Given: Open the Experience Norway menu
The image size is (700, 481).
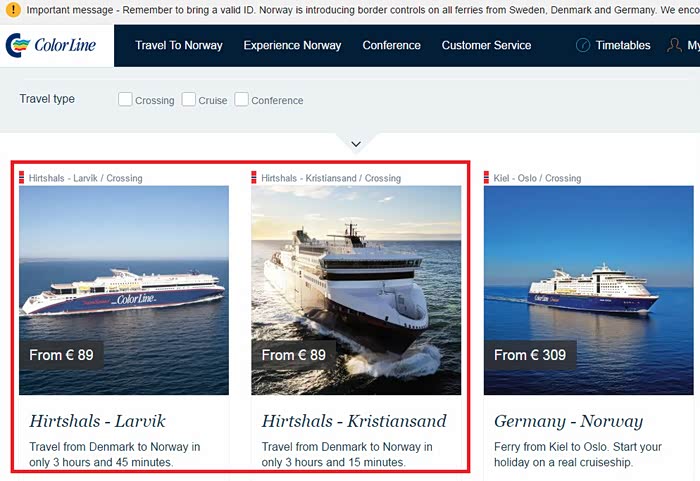Looking at the screenshot, I should [x=292, y=46].
